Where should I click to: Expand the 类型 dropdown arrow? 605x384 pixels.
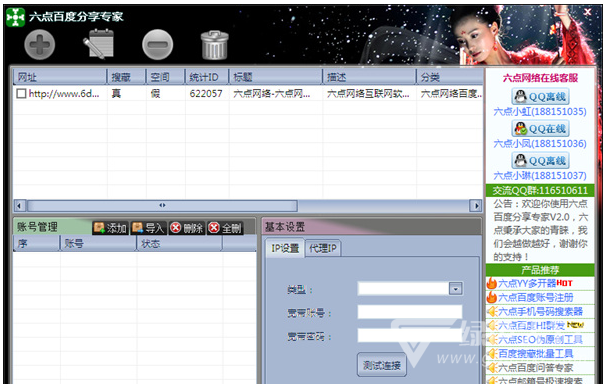point(456,289)
